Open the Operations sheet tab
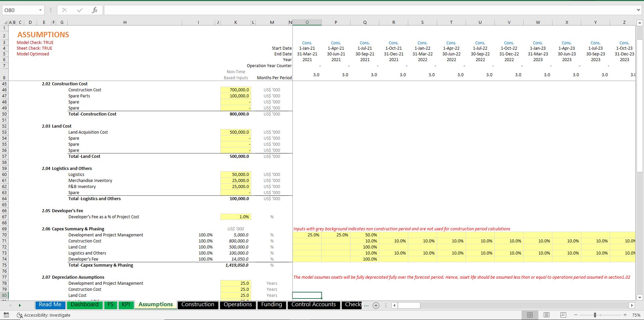644x320 pixels. coord(238,305)
